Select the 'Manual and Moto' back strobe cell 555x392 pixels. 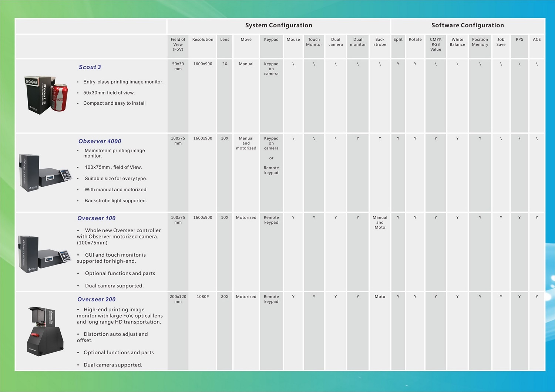coord(380,222)
